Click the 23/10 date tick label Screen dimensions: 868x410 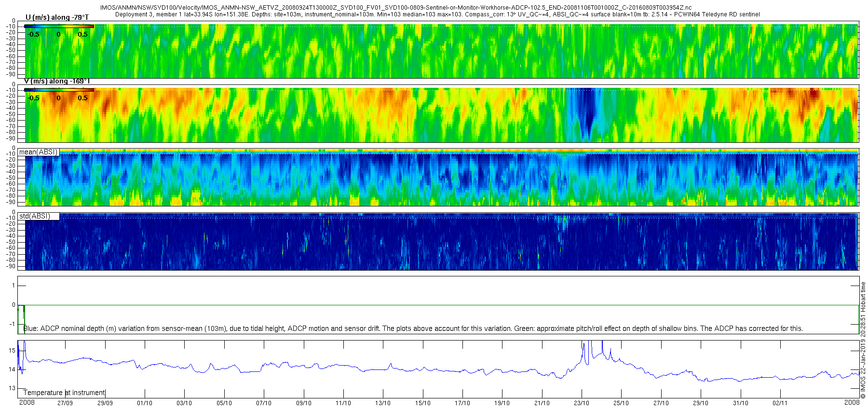point(582,403)
